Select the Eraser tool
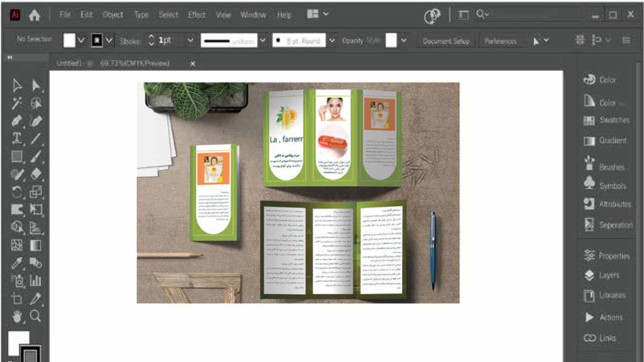The height and width of the screenshot is (362, 644). 36,174
